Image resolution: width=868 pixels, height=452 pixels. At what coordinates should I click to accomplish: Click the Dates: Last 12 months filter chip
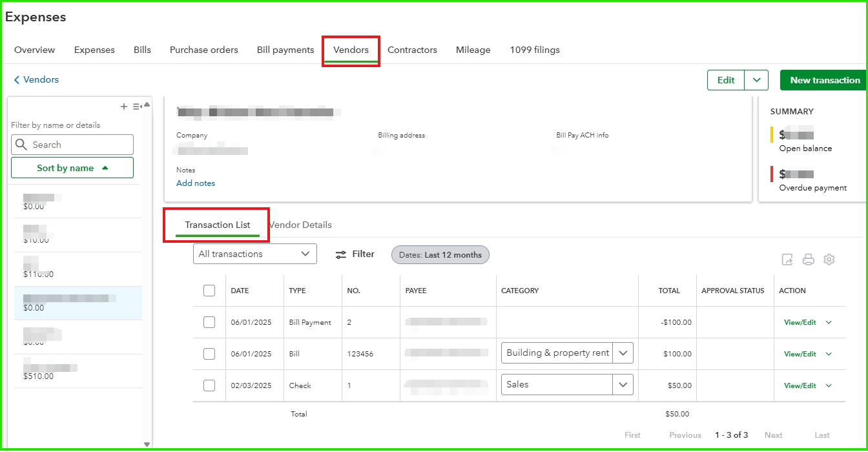click(x=440, y=254)
